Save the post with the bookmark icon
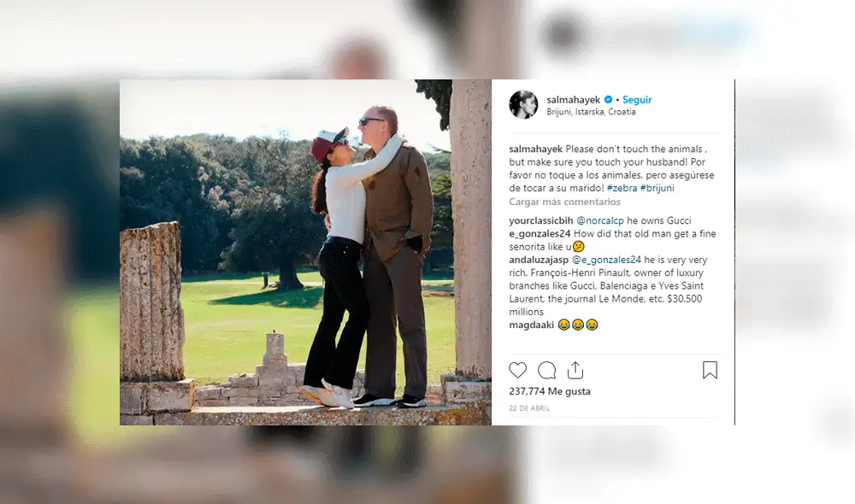Viewport: 855px width, 504px height. (710, 371)
